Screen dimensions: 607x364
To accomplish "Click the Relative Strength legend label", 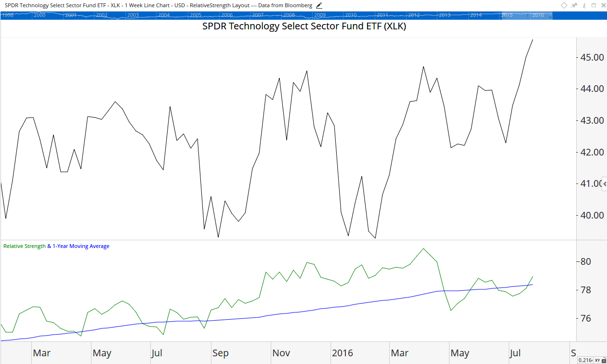I will (25, 246).
